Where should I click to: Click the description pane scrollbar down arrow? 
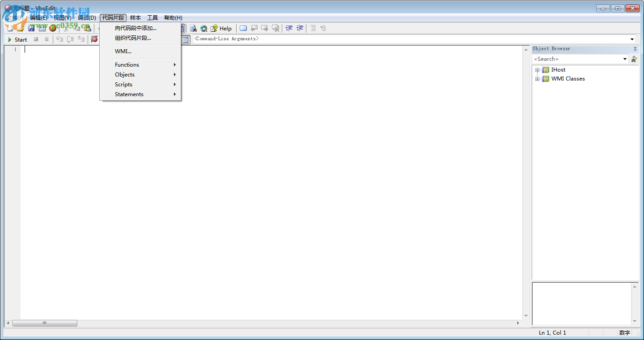tap(635, 321)
